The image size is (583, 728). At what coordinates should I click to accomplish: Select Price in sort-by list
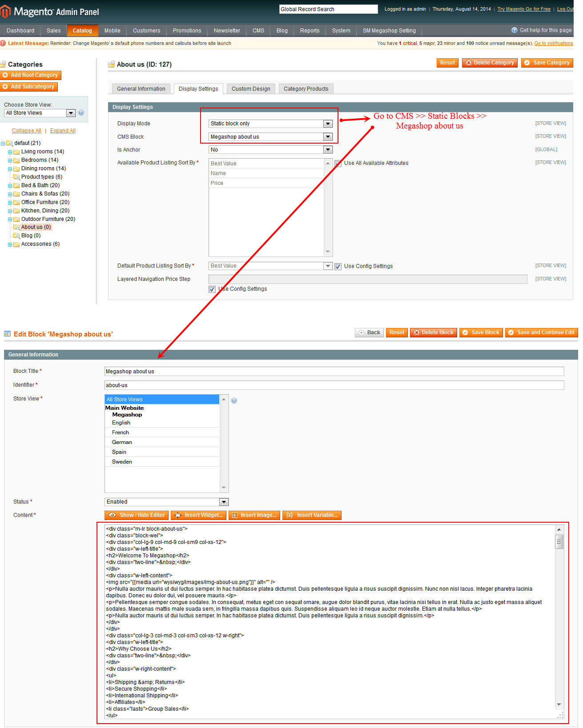pos(266,183)
